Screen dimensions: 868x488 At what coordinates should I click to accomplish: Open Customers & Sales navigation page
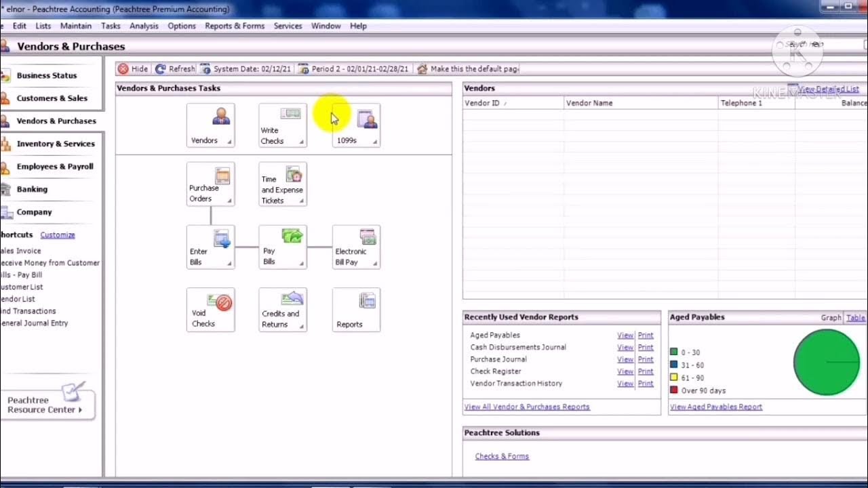[x=52, y=98]
